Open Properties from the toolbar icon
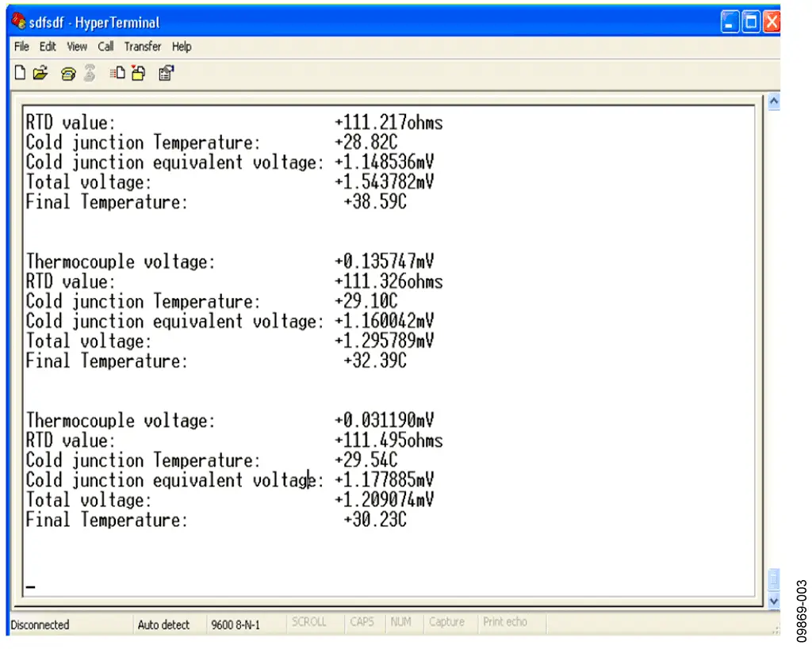This screenshot has height=649, width=812. pyautogui.click(x=167, y=73)
